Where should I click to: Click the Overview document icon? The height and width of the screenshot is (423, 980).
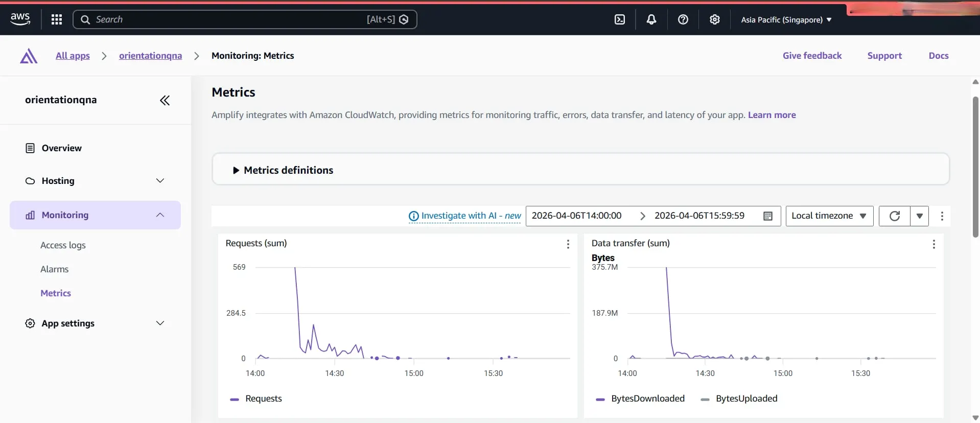tap(30, 148)
